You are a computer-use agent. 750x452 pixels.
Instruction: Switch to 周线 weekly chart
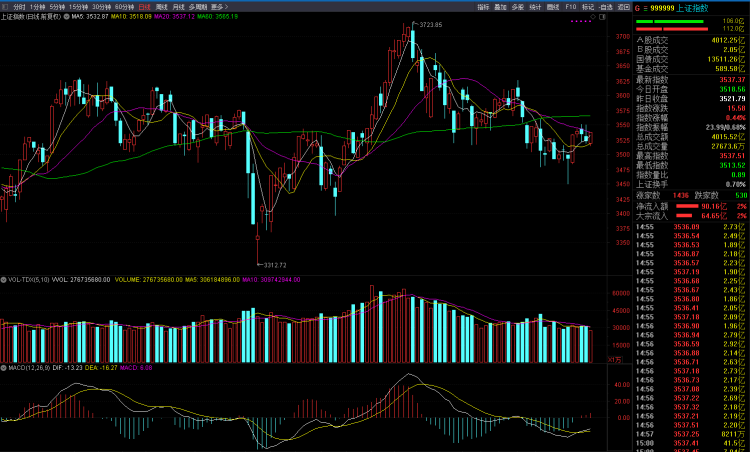pyautogui.click(x=162, y=6)
